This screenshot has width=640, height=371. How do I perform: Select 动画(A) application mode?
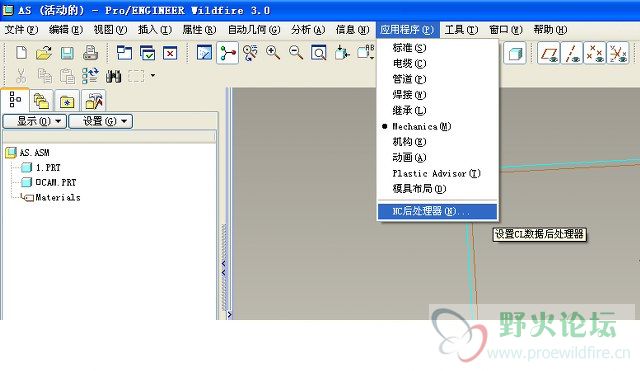pos(438,158)
